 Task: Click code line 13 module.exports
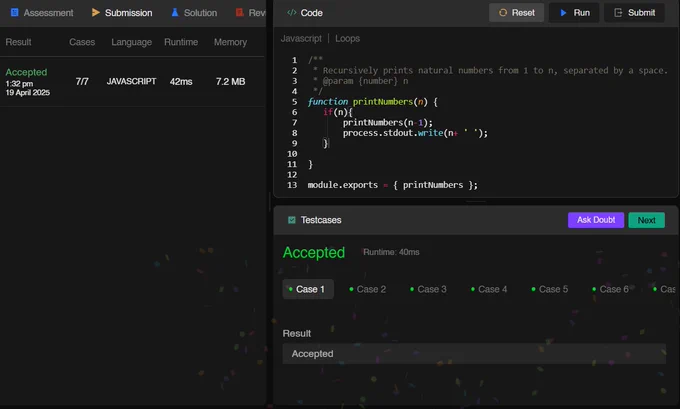pos(392,185)
